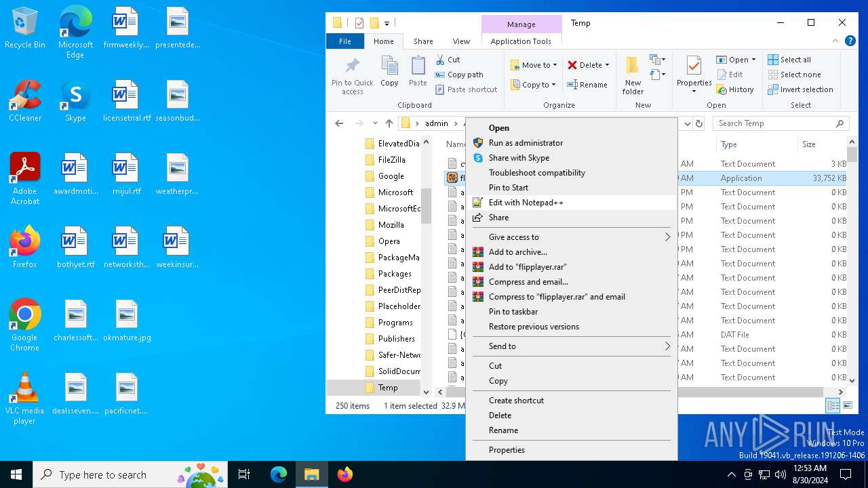Click Select all in ribbon
The height and width of the screenshot is (488, 868).
789,60
